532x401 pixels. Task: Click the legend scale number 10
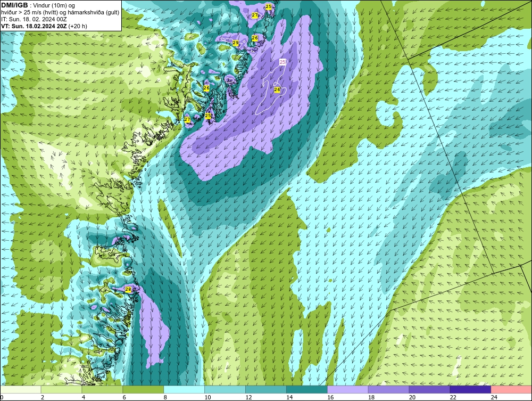[207, 397]
